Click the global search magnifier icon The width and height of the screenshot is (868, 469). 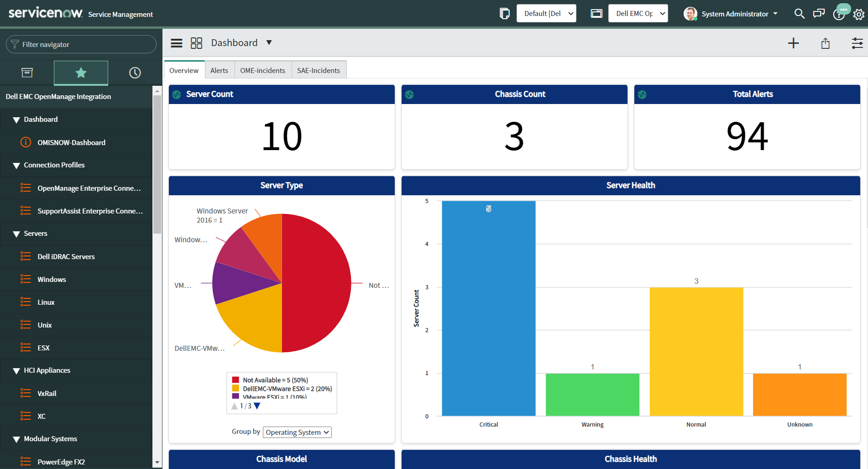(x=799, y=14)
